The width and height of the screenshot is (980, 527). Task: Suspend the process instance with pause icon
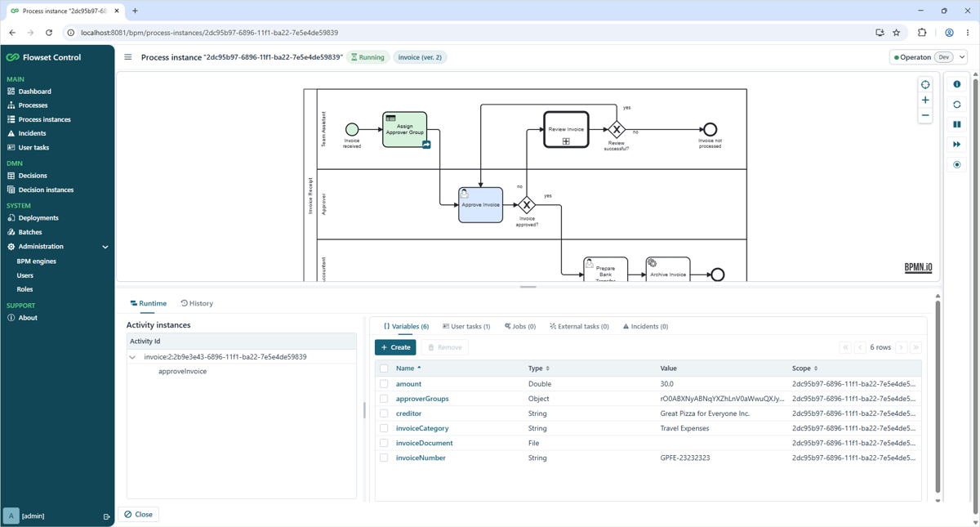click(957, 124)
